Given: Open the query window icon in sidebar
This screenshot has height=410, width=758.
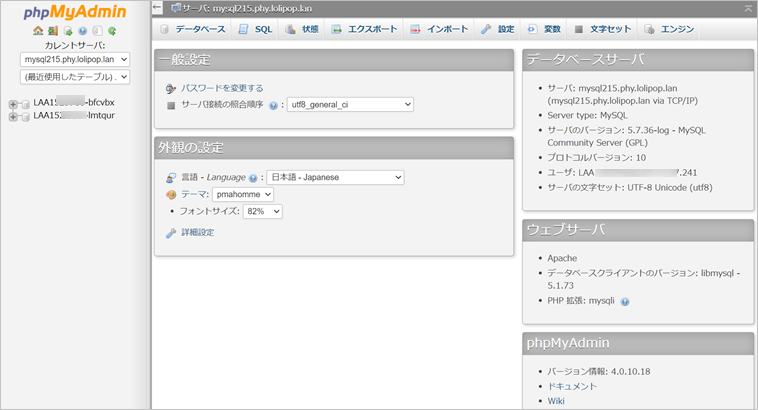Looking at the screenshot, I should pos(68,31).
